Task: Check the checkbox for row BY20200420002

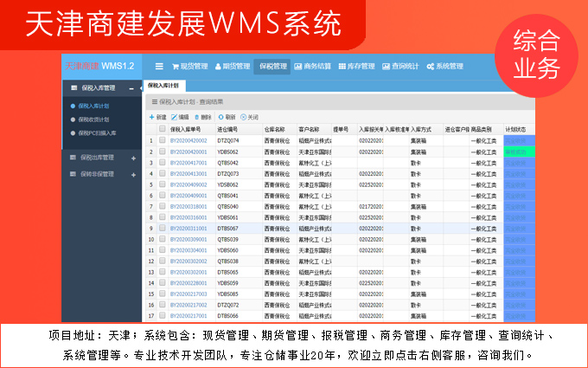Action: click(x=162, y=140)
